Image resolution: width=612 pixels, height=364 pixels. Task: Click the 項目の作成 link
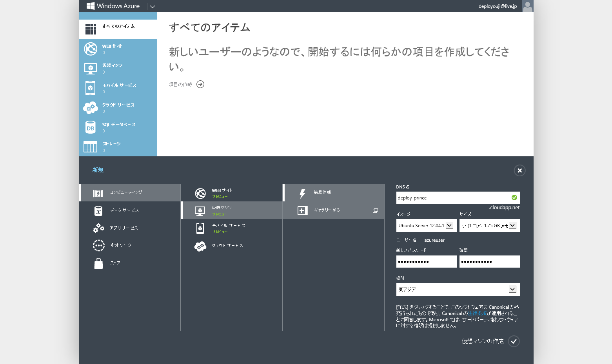[x=180, y=85]
